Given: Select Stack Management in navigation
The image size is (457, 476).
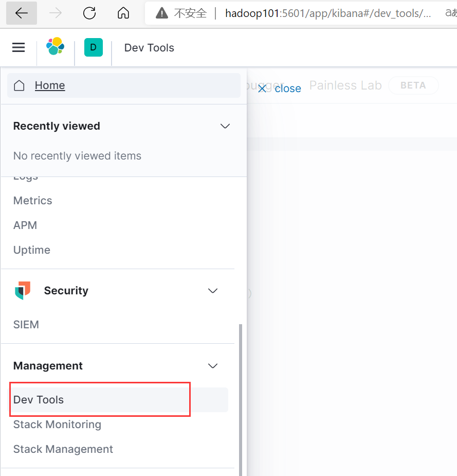Looking at the screenshot, I should [x=63, y=449].
